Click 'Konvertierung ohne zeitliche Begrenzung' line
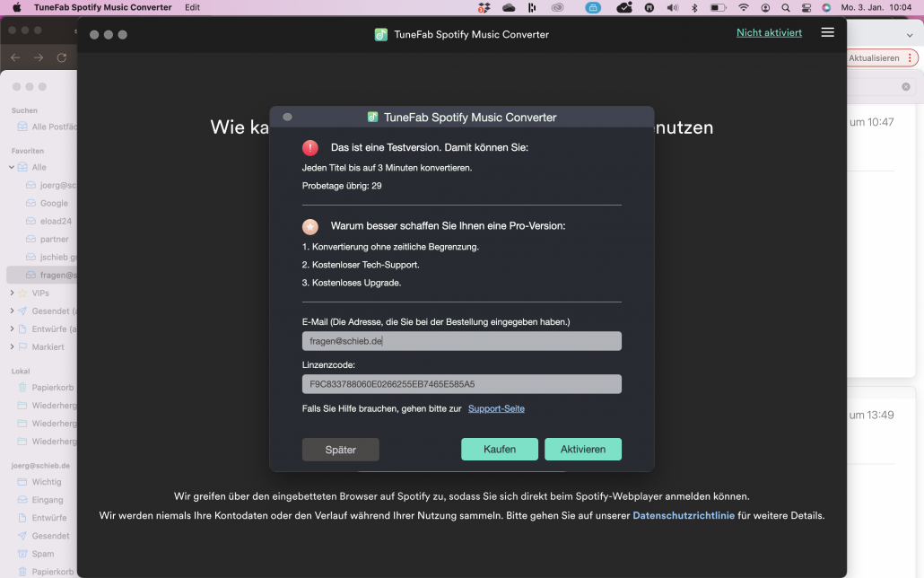 tap(390, 247)
